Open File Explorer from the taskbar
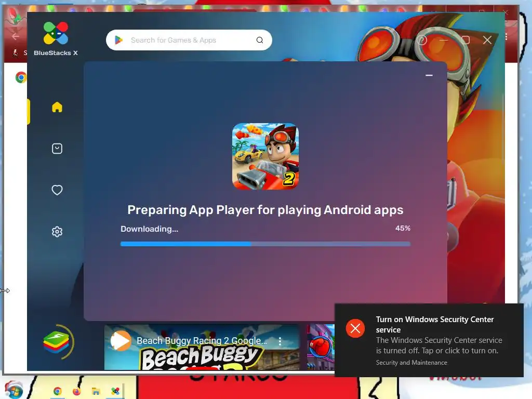 (96, 392)
